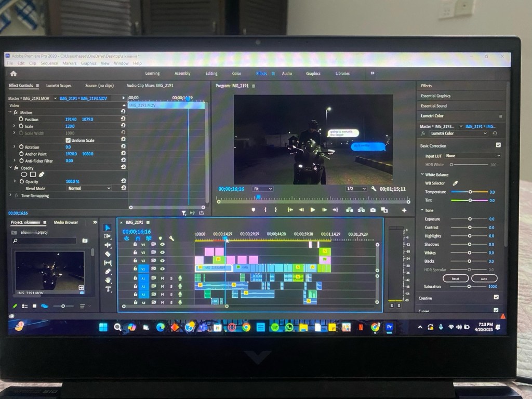Toggle Uniform Scale checkbox
Viewport: 532px width, 399px height.
(68, 140)
